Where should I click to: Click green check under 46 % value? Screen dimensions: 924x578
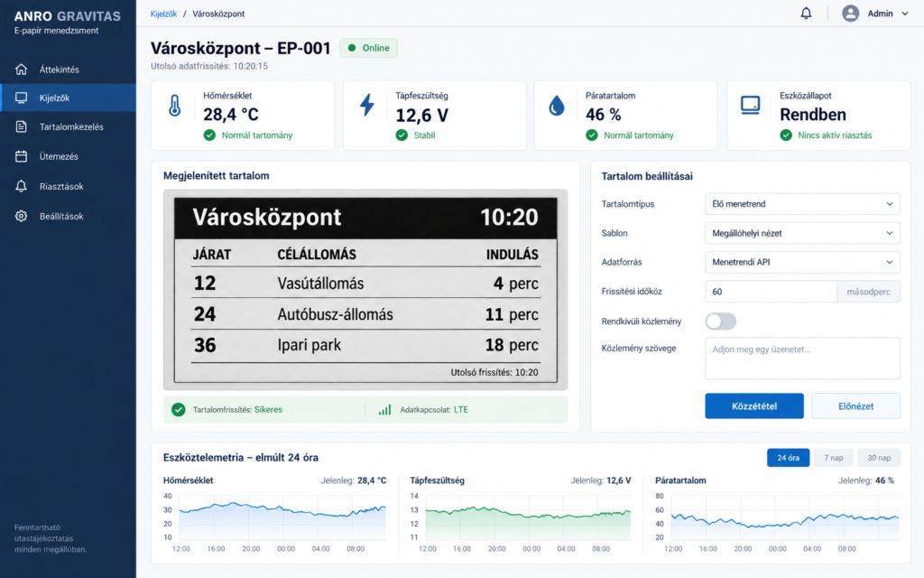(x=592, y=135)
